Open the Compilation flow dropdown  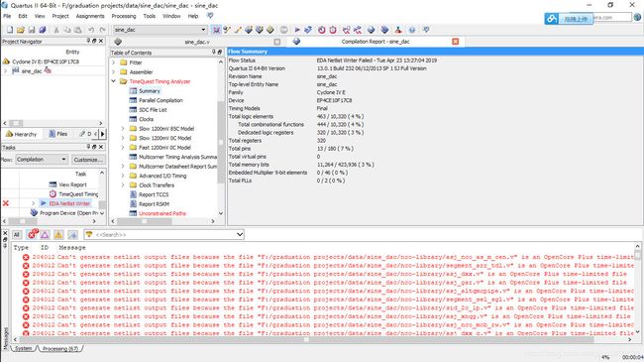pos(63,160)
